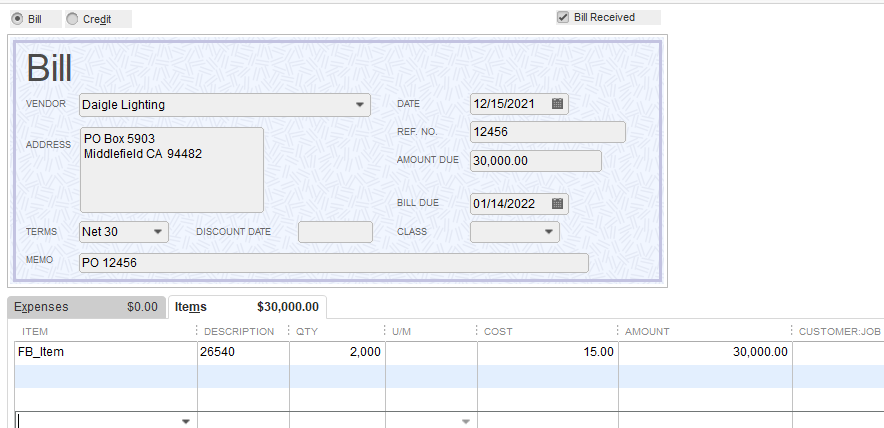Image resolution: width=884 pixels, height=428 pixels.
Task: Toggle the Bill Received checkbox
Action: (x=563, y=17)
